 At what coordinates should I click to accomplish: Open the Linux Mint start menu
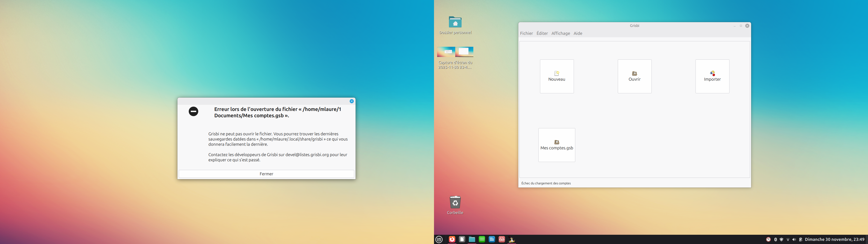pyautogui.click(x=439, y=240)
